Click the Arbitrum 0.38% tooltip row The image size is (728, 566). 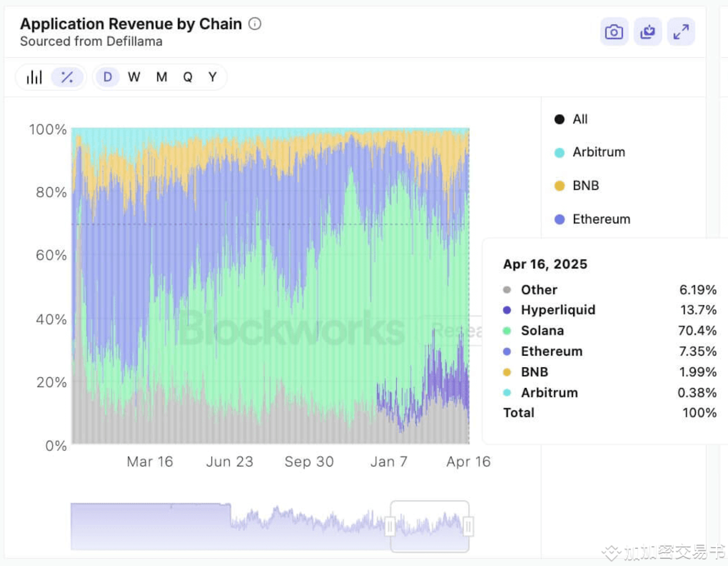pos(610,393)
